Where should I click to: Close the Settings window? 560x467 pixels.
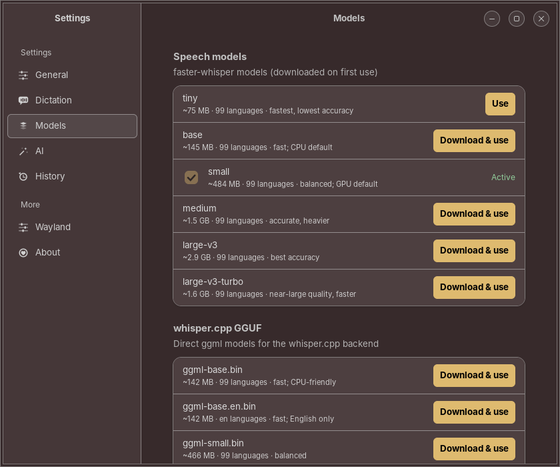(x=541, y=19)
